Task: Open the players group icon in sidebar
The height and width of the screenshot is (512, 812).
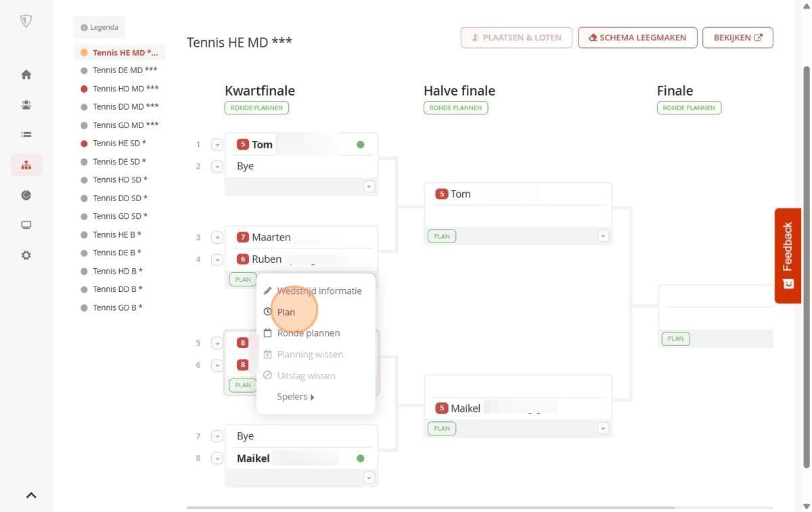Action: (x=26, y=105)
